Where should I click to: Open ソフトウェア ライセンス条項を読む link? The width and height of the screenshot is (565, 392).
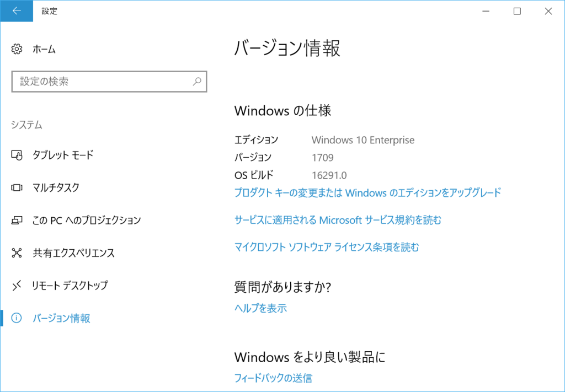[x=327, y=248]
